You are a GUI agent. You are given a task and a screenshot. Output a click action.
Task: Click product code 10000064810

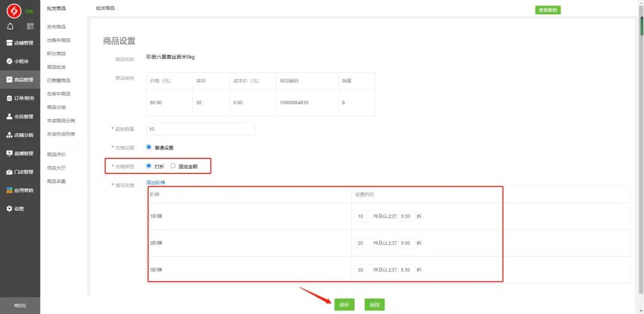tap(294, 102)
